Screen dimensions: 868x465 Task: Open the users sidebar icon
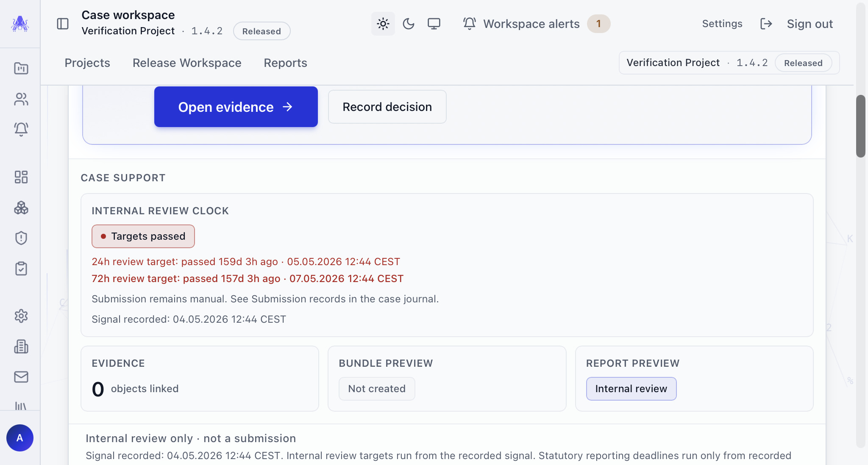coord(21,99)
